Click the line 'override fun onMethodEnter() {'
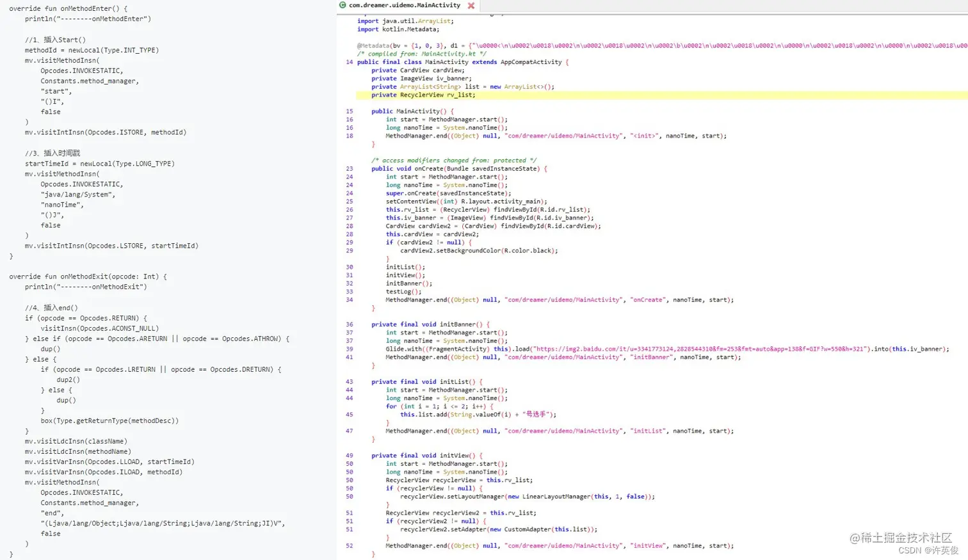 coord(69,9)
